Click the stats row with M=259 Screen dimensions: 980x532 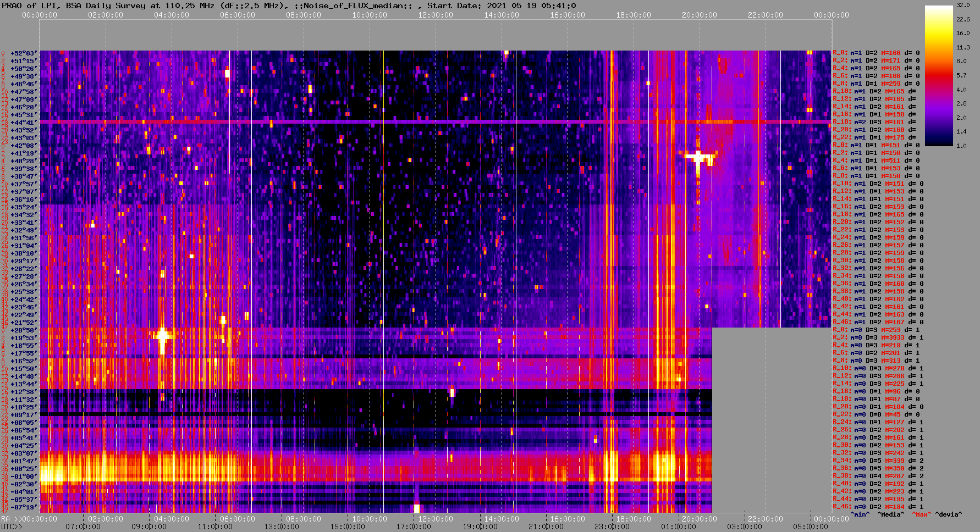(x=876, y=84)
